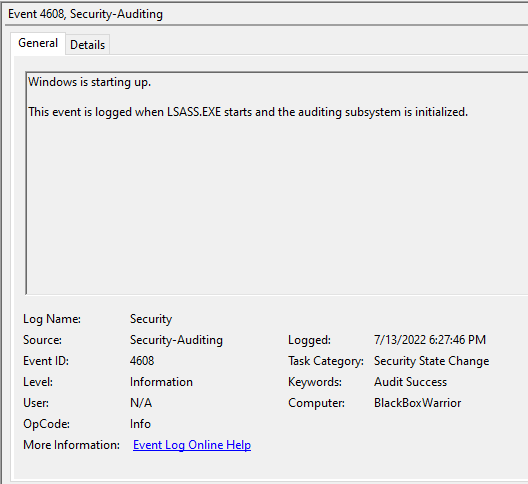
Task: Click the User value N/A
Action: click(x=141, y=403)
